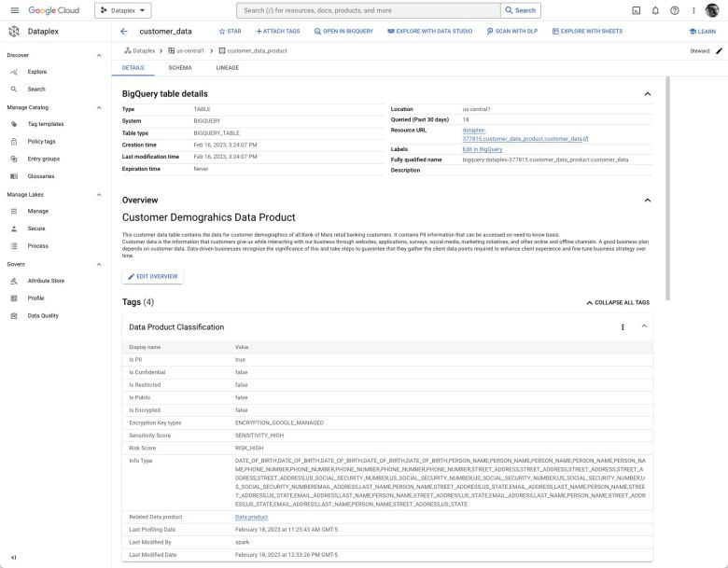
Task: Collapse the Manage Lakes sidebar group
Action: click(99, 194)
